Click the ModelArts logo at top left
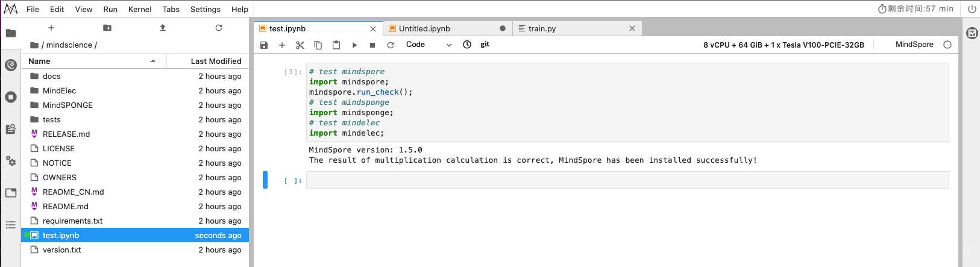The height and width of the screenshot is (267, 980). click(10, 9)
